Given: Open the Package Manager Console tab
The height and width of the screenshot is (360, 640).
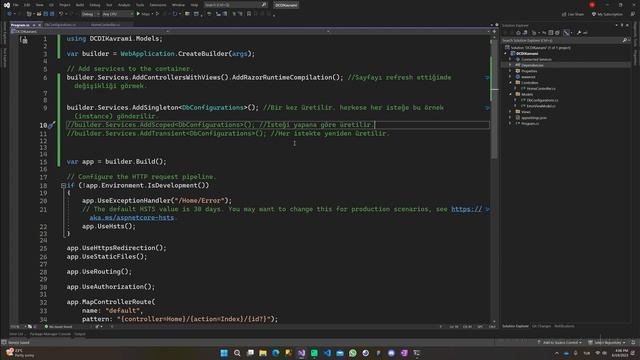Looking at the screenshot, I should [x=50, y=334].
